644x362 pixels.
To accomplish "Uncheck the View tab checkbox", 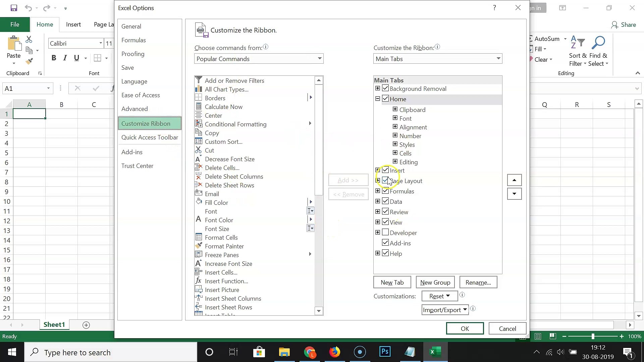I will click(x=385, y=222).
